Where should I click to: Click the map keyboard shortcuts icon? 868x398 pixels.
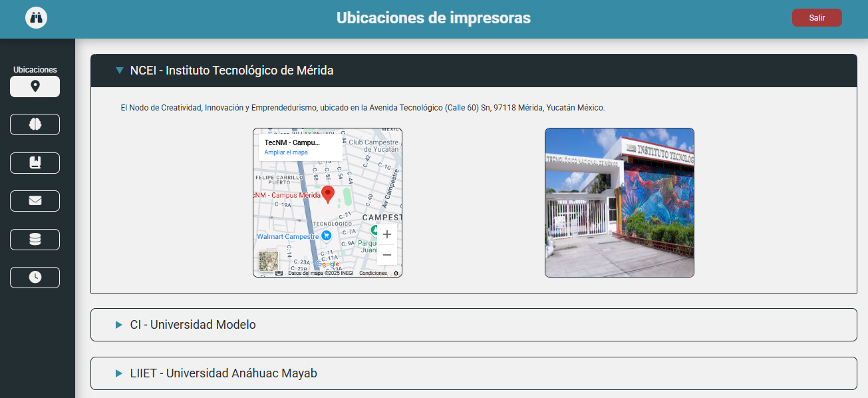click(279, 273)
